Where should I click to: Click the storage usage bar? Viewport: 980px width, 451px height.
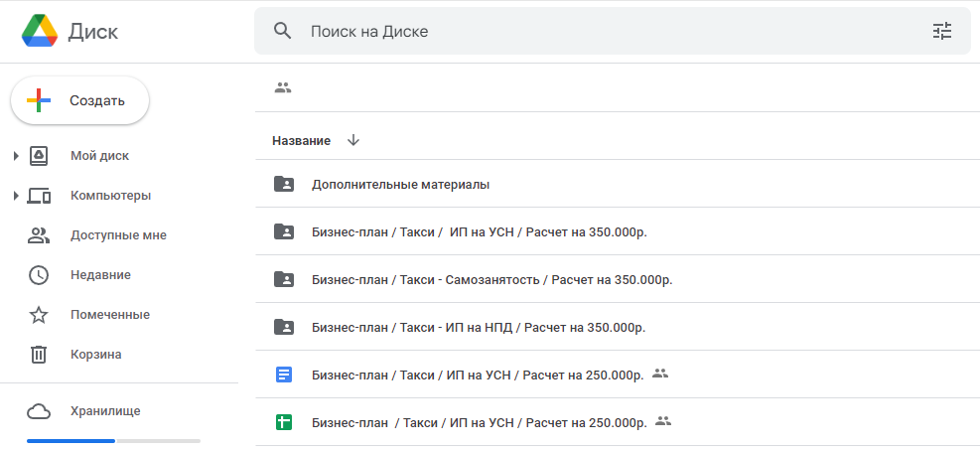pyautogui.click(x=114, y=441)
